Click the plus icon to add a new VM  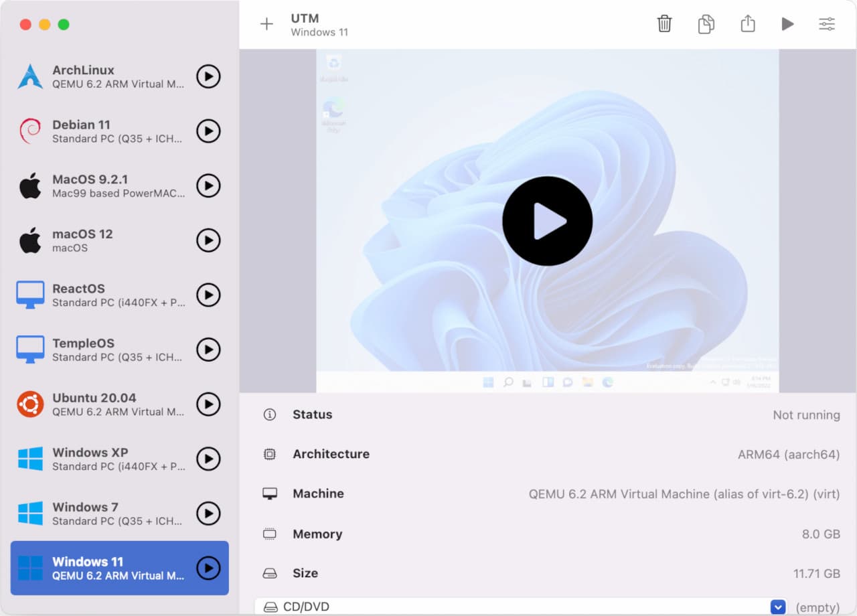click(x=266, y=24)
